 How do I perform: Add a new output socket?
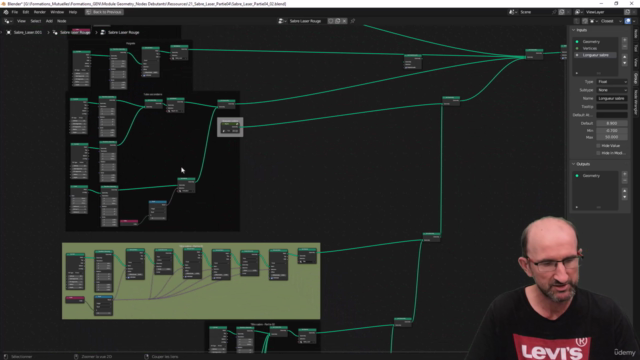click(x=624, y=174)
